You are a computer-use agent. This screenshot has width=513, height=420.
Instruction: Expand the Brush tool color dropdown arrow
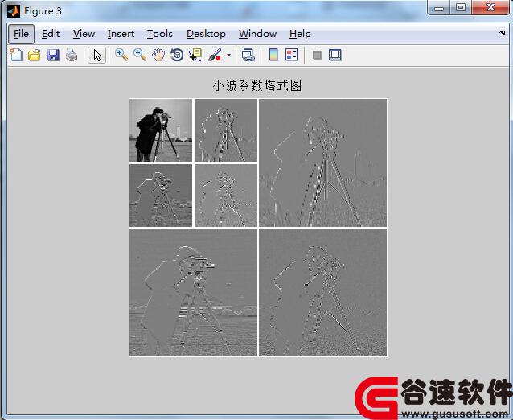(228, 55)
